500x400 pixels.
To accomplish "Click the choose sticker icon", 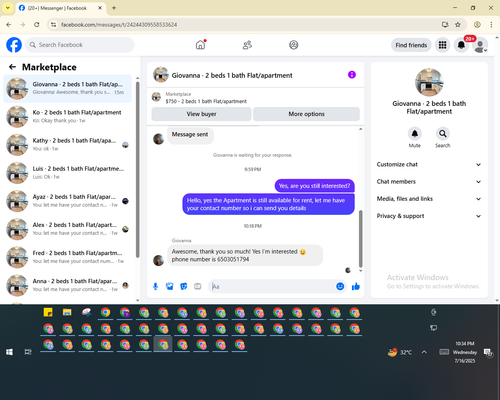I will (184, 286).
